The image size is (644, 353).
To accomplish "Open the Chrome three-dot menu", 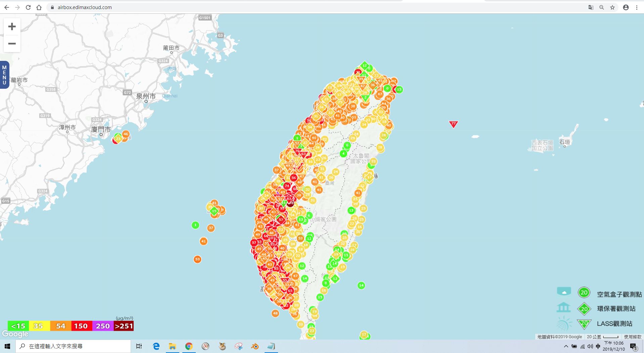I will pos(637,7).
